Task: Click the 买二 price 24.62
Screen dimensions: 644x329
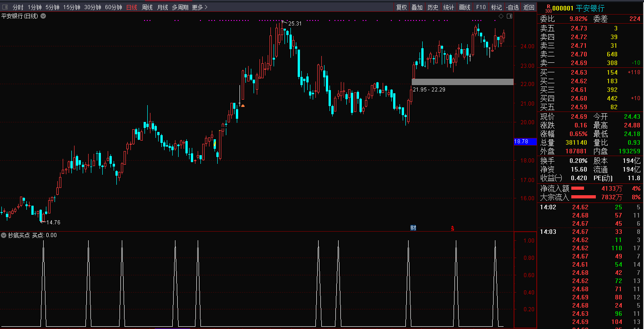Action: pos(579,81)
